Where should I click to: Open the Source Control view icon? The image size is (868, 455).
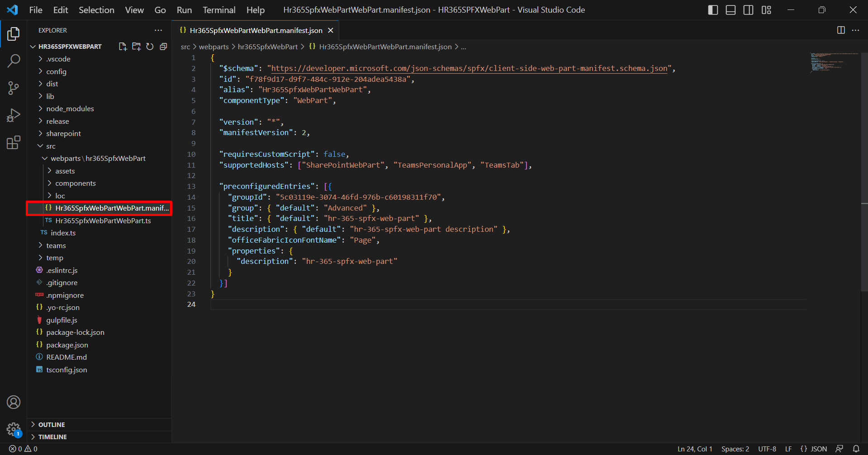coord(14,88)
